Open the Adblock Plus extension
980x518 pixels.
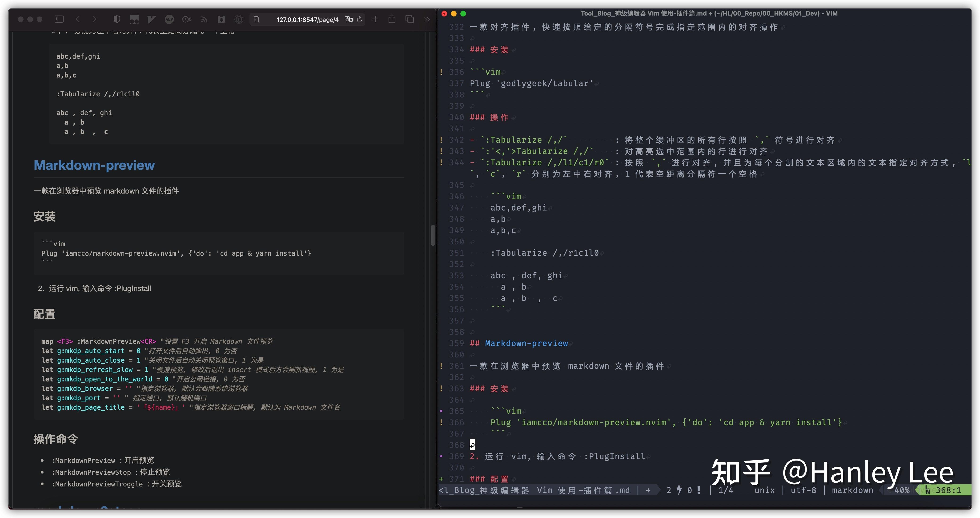click(169, 19)
